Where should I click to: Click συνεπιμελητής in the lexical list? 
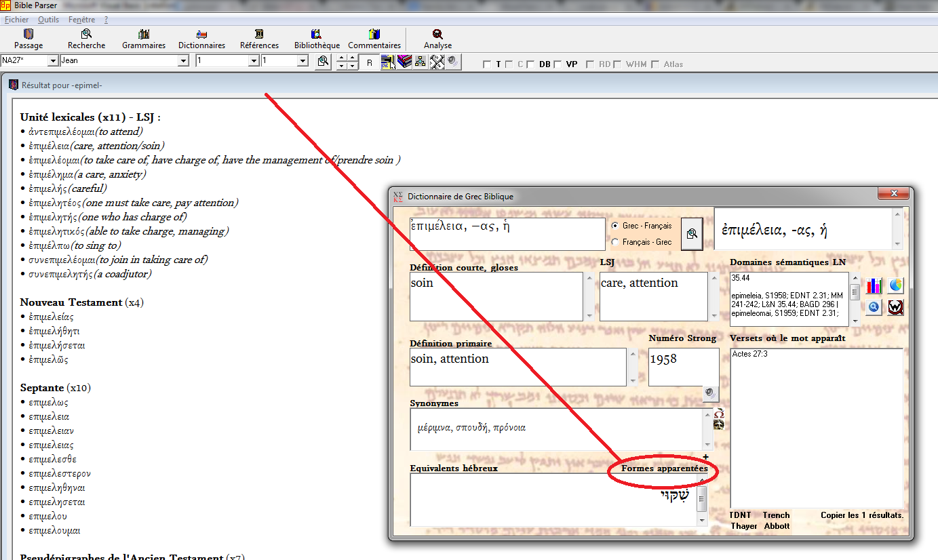(x=61, y=274)
